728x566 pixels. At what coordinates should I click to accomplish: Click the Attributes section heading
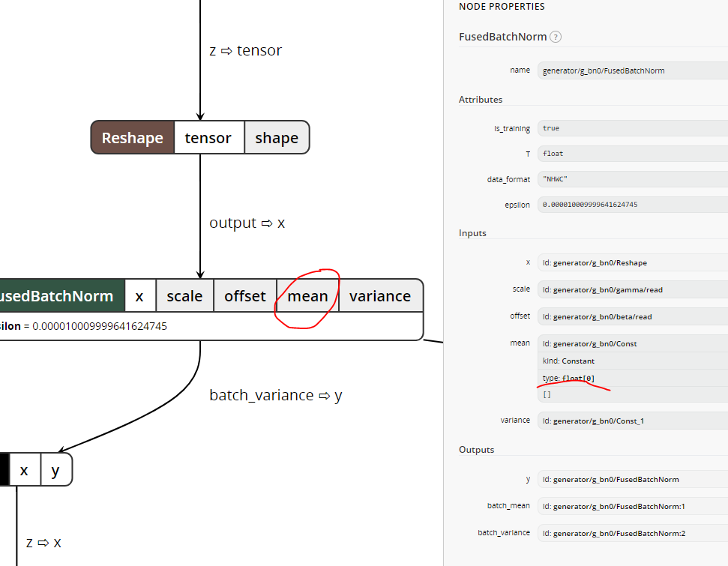(x=481, y=100)
